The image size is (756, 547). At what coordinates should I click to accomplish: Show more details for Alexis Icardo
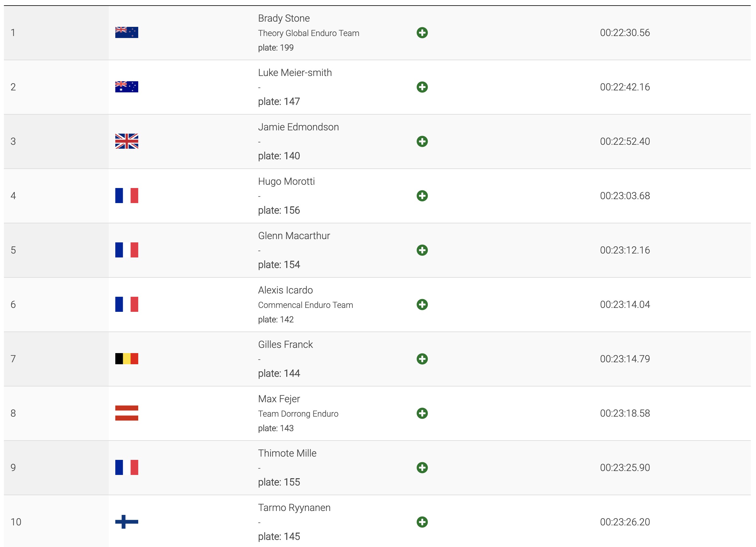(422, 304)
